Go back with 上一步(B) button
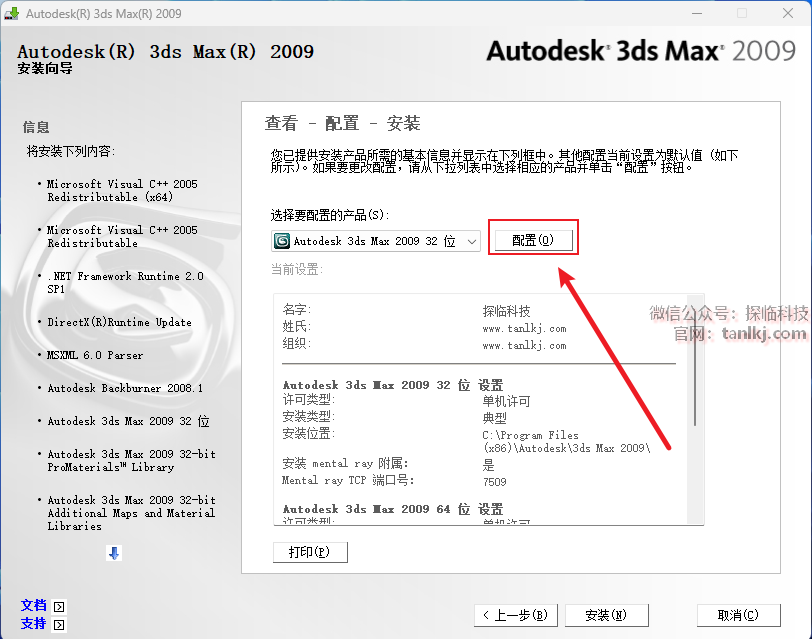812x639 pixels. coord(515,615)
